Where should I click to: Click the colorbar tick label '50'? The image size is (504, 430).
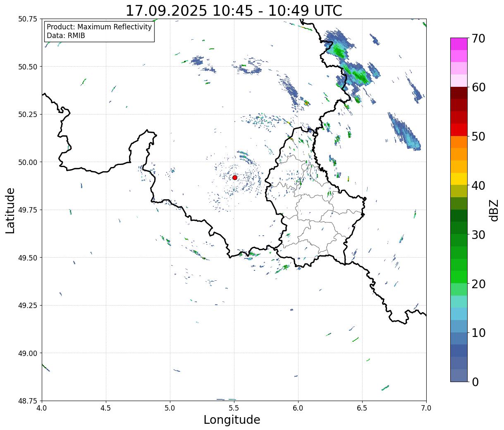[478, 136]
